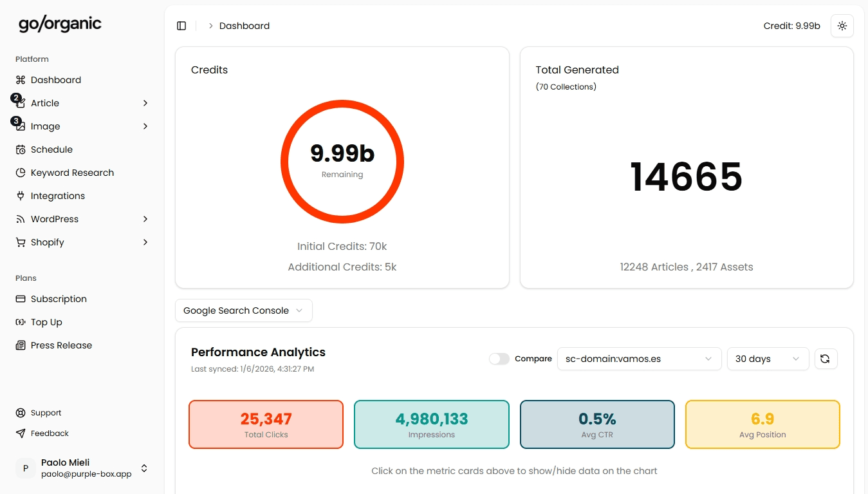Click the Keyword Research pie icon

click(x=21, y=173)
